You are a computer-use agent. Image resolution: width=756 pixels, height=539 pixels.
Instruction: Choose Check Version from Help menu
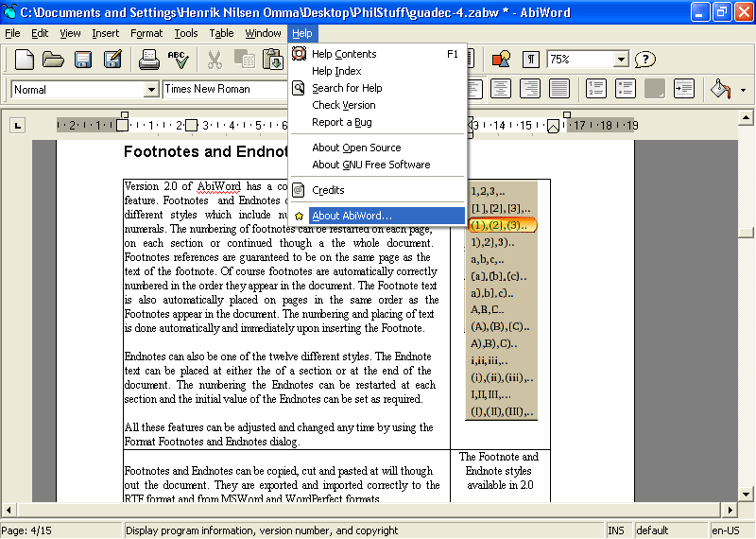344,105
